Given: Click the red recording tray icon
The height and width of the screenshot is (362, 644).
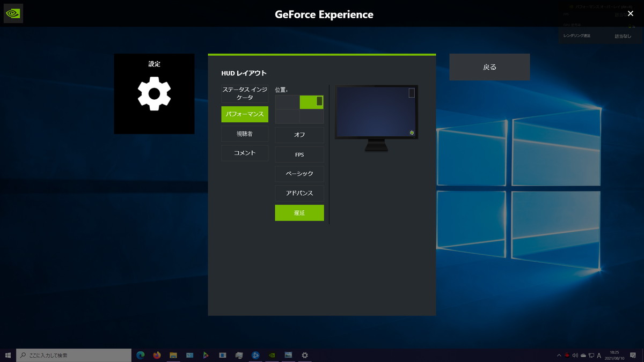Looking at the screenshot, I should 567,355.
